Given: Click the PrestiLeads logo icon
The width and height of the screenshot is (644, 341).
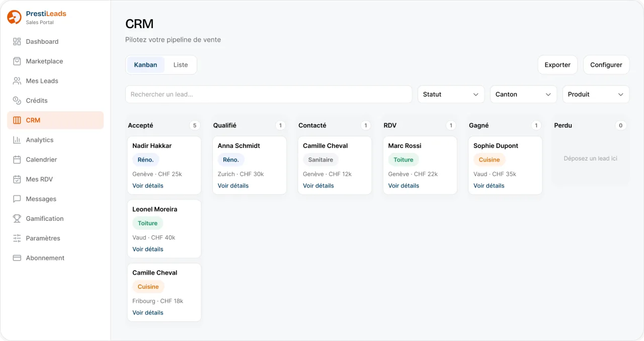Looking at the screenshot, I should [14, 17].
